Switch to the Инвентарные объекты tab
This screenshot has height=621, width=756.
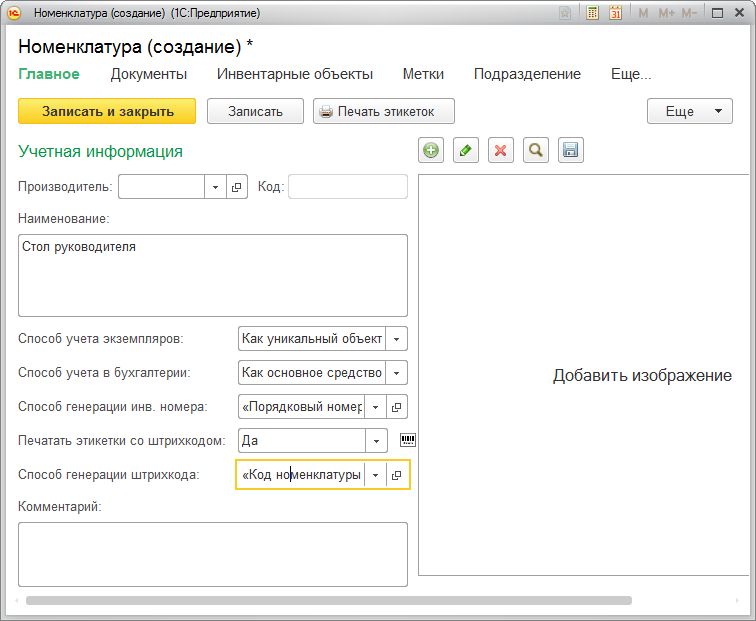click(295, 74)
